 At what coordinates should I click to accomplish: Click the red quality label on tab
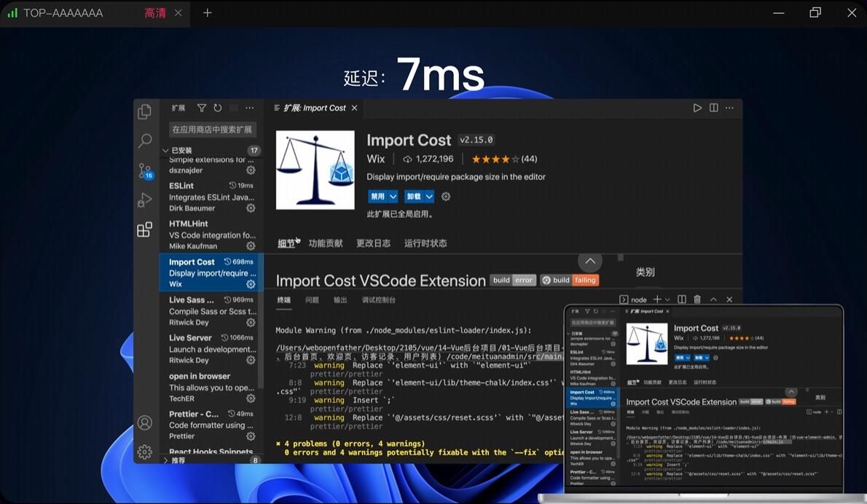154,12
